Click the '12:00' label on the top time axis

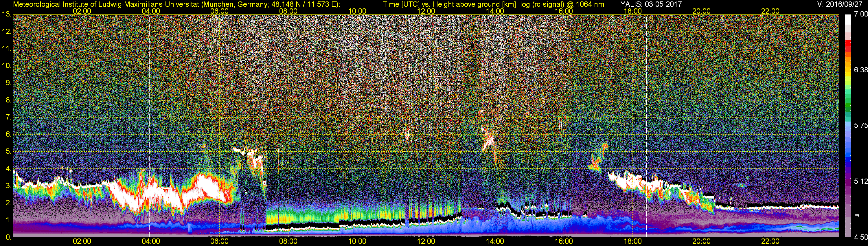pyautogui.click(x=426, y=11)
